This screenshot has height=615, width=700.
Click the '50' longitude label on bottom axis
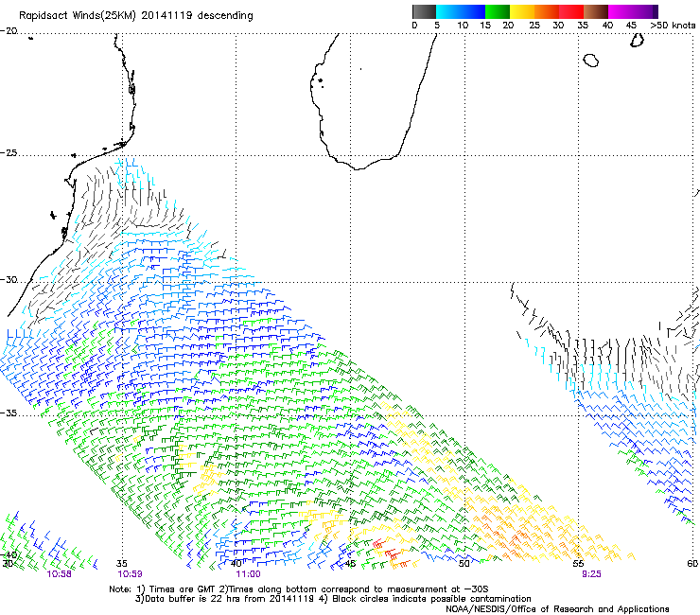click(464, 563)
